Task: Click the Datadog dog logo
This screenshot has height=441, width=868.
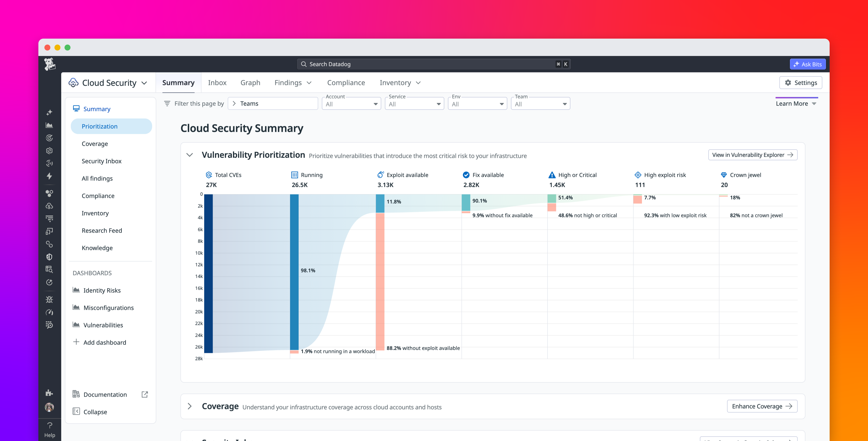Action: pos(50,64)
